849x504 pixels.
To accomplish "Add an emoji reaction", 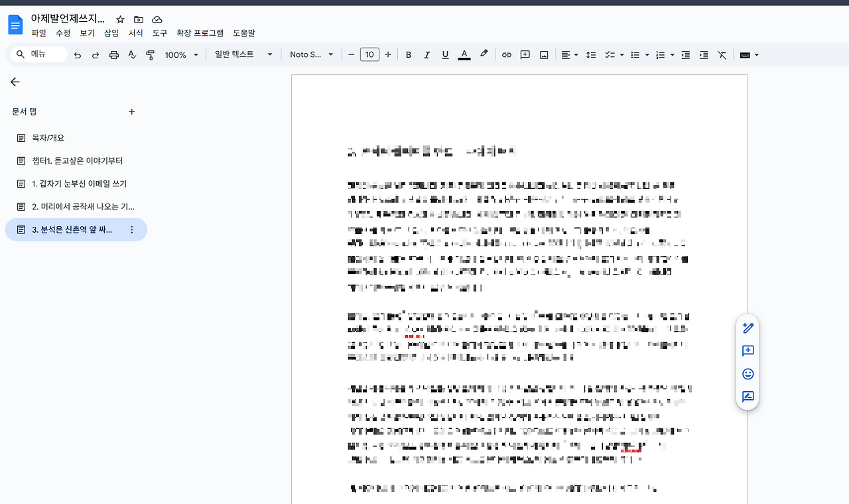I will [x=748, y=374].
